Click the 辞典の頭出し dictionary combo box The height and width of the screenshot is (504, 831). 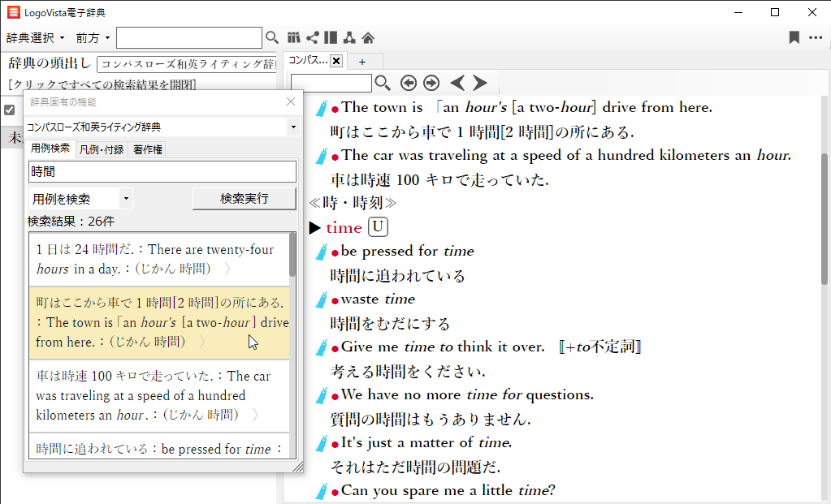(187, 64)
